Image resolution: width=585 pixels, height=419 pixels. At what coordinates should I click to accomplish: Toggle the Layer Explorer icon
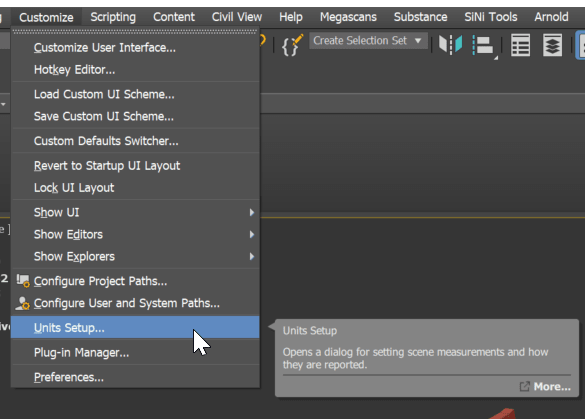[553, 45]
